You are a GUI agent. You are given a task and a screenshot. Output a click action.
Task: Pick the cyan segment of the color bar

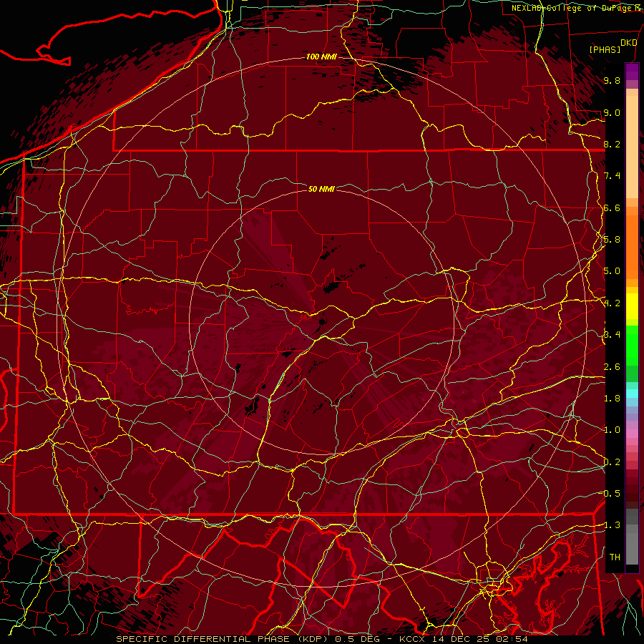[632, 394]
